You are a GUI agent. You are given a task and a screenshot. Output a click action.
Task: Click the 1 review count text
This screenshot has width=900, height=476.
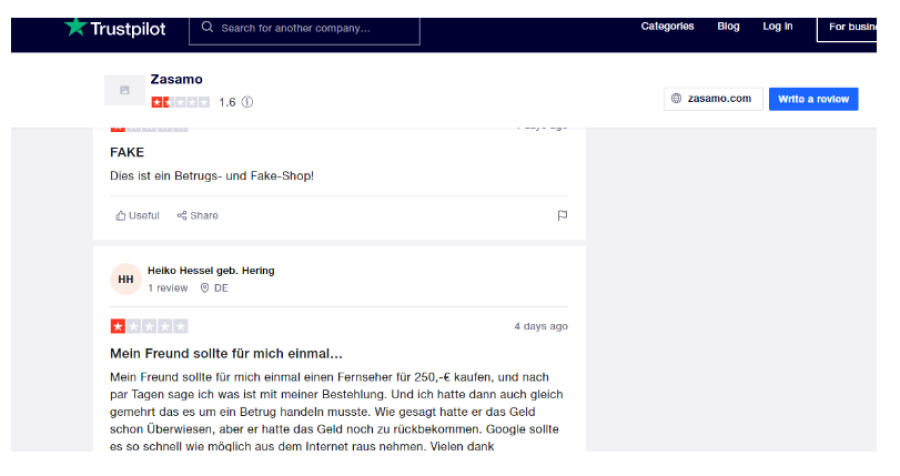pyautogui.click(x=168, y=288)
